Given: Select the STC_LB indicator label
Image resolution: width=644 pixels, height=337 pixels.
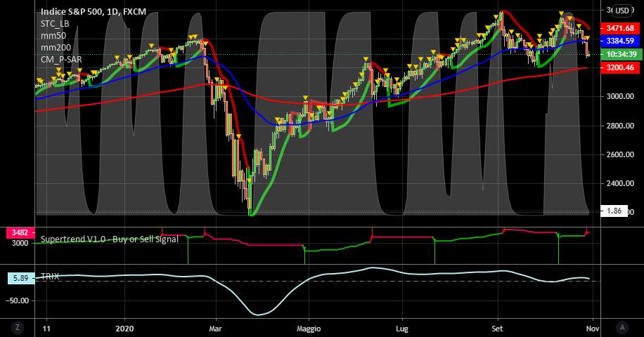Looking at the screenshot, I should point(55,24).
